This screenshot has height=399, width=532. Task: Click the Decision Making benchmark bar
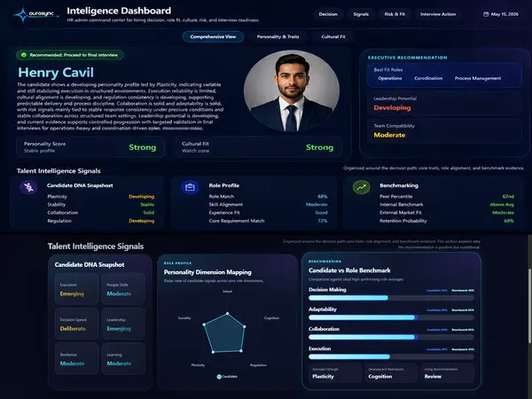pos(391,298)
